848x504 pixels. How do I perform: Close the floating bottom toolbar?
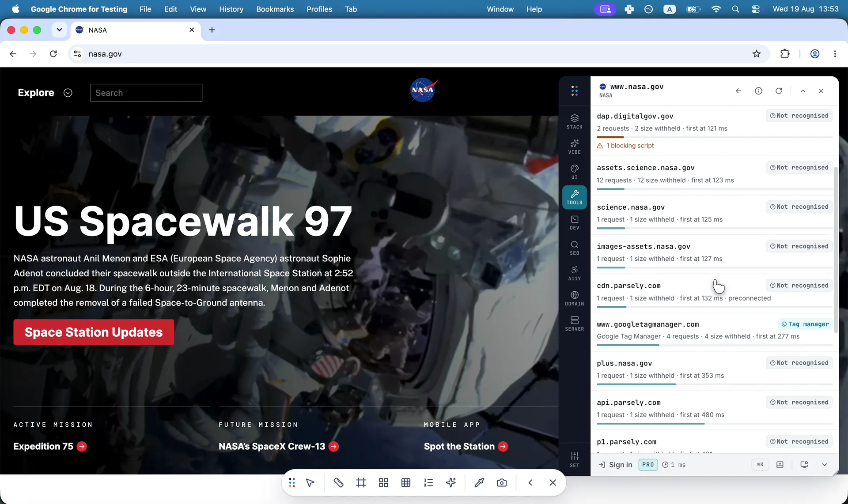pyautogui.click(x=553, y=483)
